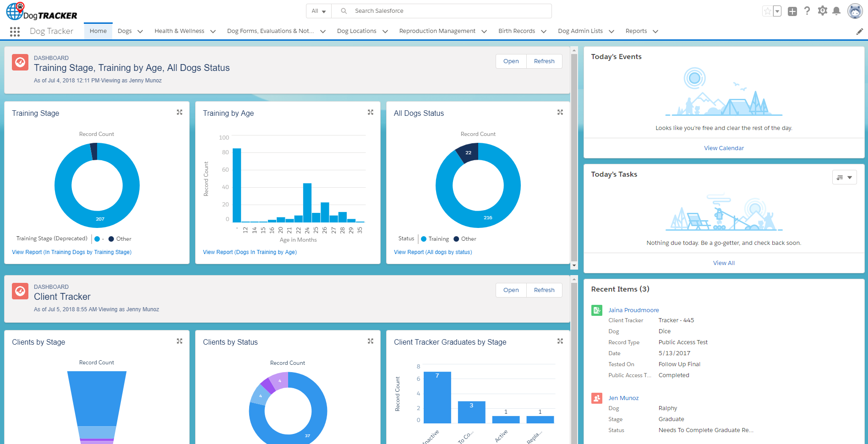The height and width of the screenshot is (444, 868).
Task: Open the App Launcher grid icon
Action: (x=15, y=32)
